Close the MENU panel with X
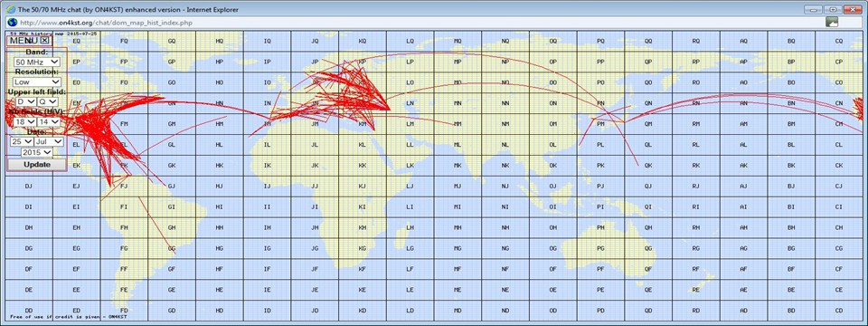Screen dimensions: 868x326 click(45, 40)
